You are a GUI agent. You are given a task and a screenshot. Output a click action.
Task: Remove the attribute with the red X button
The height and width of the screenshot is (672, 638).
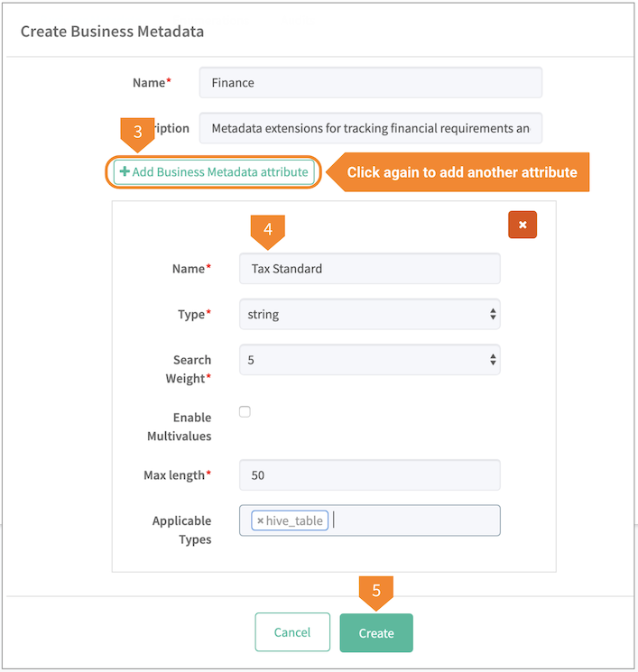point(522,225)
